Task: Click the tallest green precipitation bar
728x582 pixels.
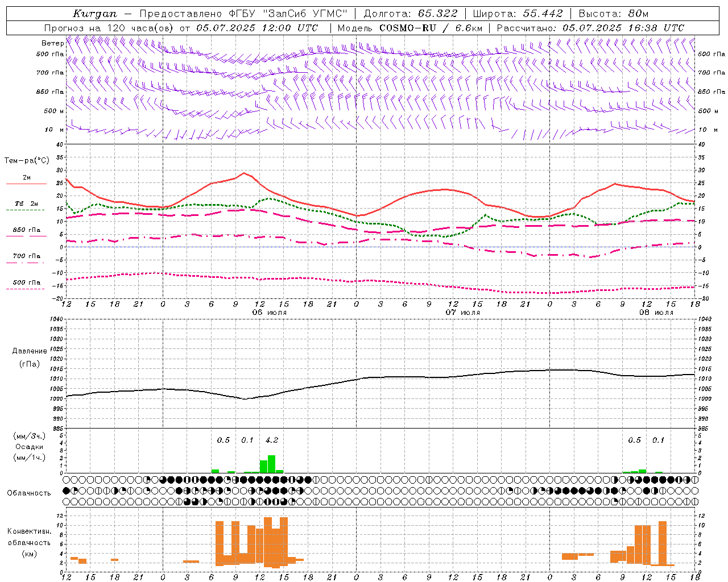Action: pyautogui.click(x=272, y=464)
